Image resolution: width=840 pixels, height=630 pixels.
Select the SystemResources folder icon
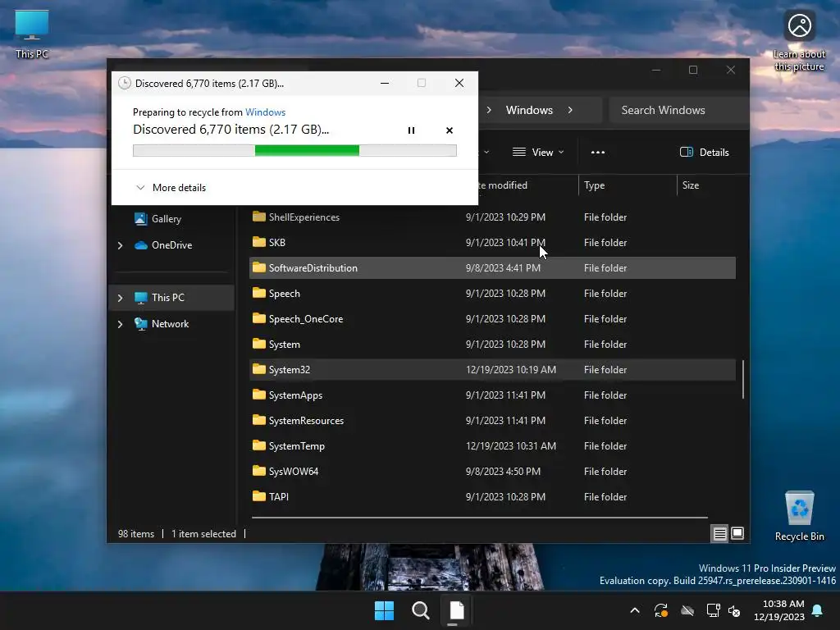click(259, 420)
